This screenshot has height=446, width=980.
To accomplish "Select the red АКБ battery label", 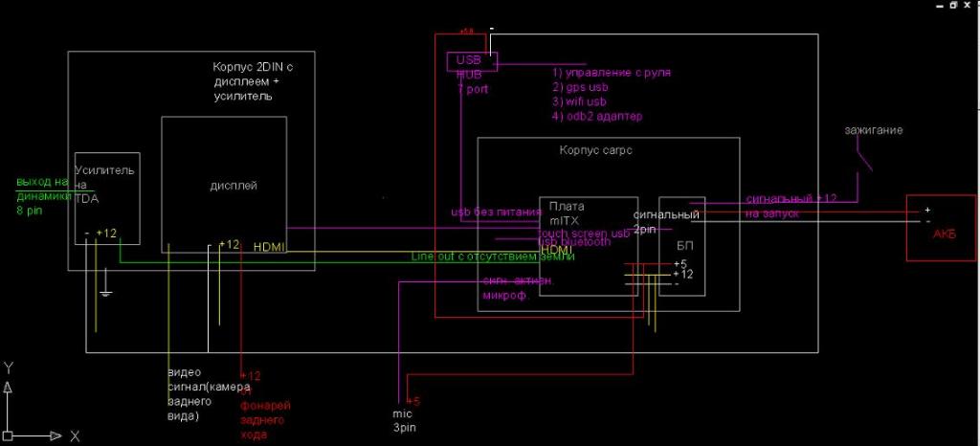I will coord(942,234).
